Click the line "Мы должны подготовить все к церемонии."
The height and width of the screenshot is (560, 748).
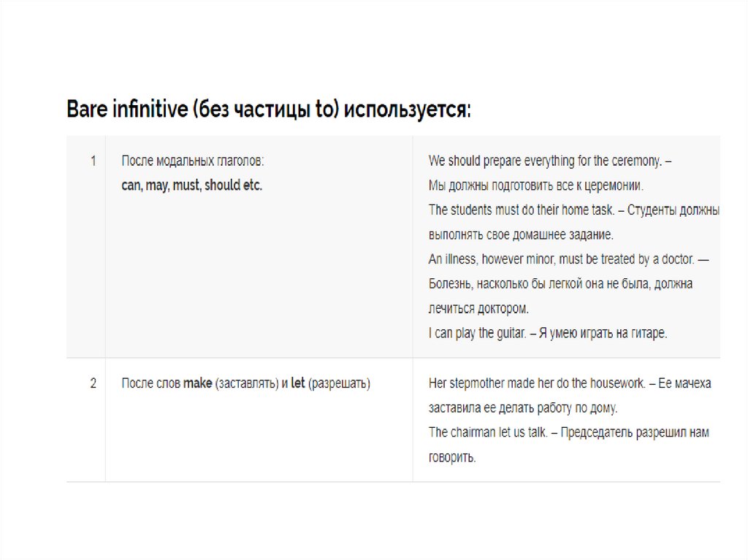(536, 185)
